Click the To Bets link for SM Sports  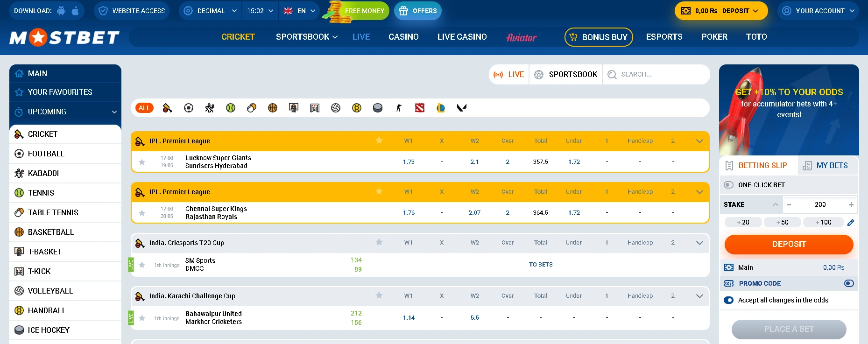[541, 265]
